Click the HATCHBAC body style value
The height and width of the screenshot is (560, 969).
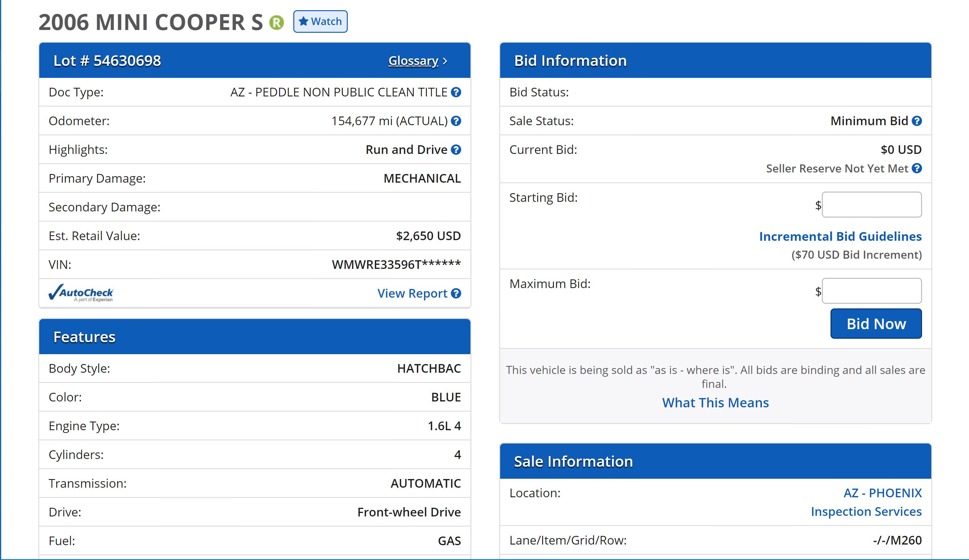429,369
